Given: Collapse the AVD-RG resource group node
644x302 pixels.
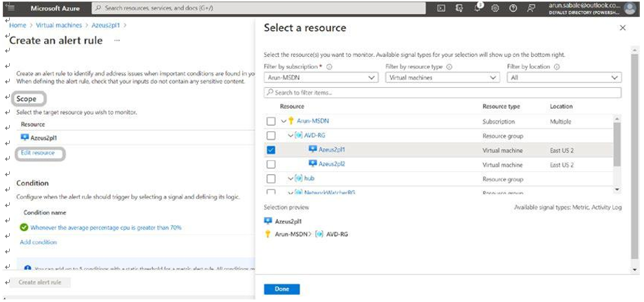Looking at the screenshot, I should click(291, 136).
